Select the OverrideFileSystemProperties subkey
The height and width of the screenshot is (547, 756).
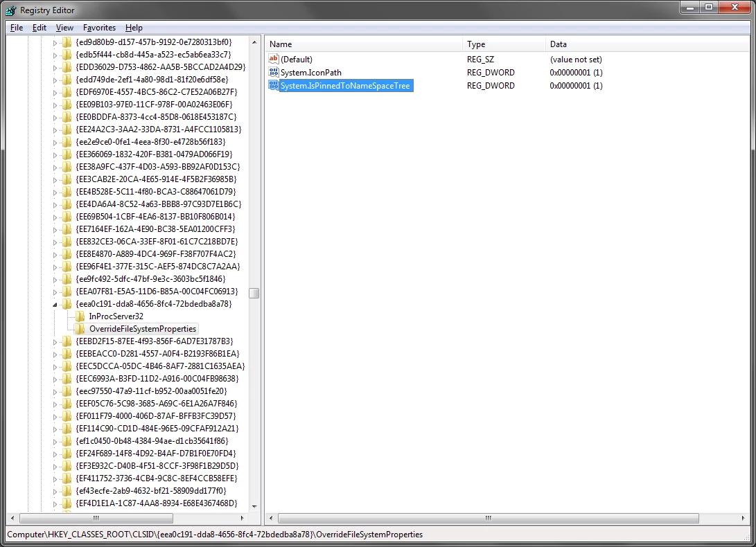(143, 329)
